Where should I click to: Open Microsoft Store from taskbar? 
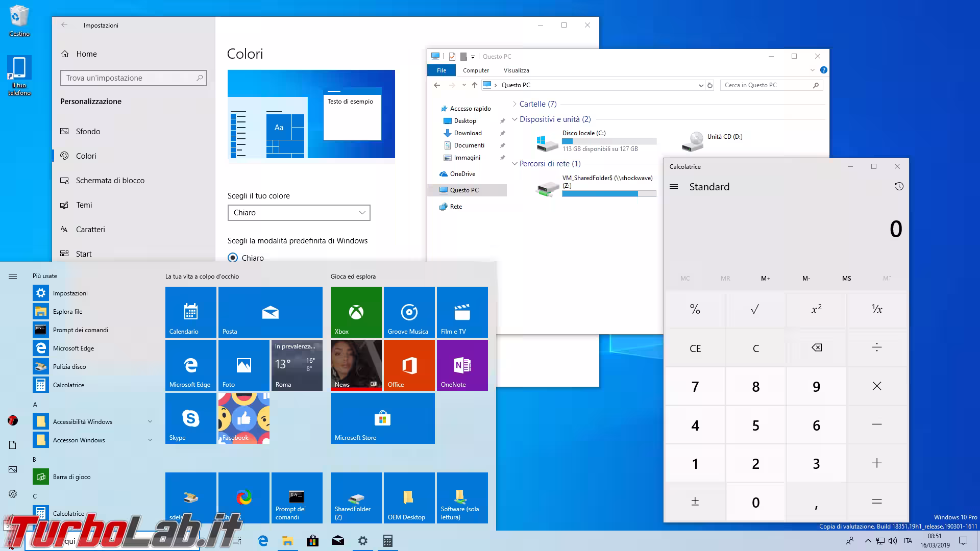pyautogui.click(x=312, y=541)
